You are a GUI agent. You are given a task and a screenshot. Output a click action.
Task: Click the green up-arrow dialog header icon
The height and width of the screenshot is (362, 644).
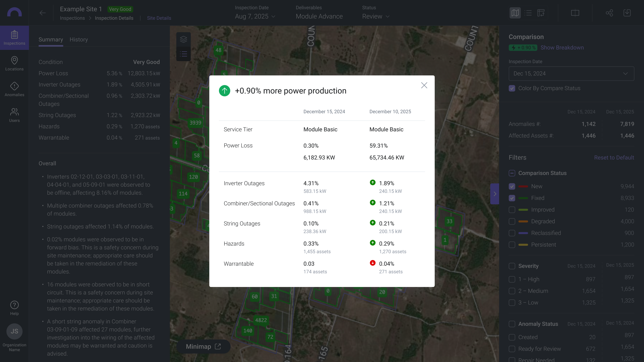[225, 91]
